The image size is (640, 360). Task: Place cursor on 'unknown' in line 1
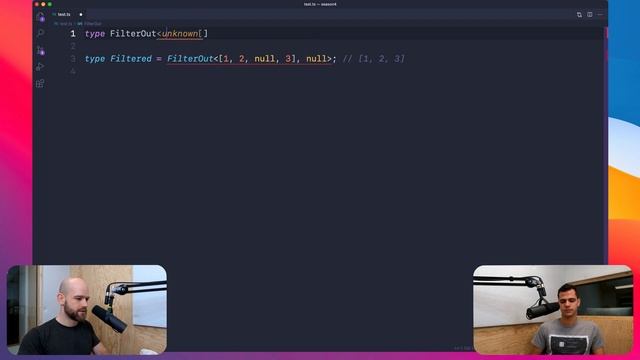pos(180,33)
